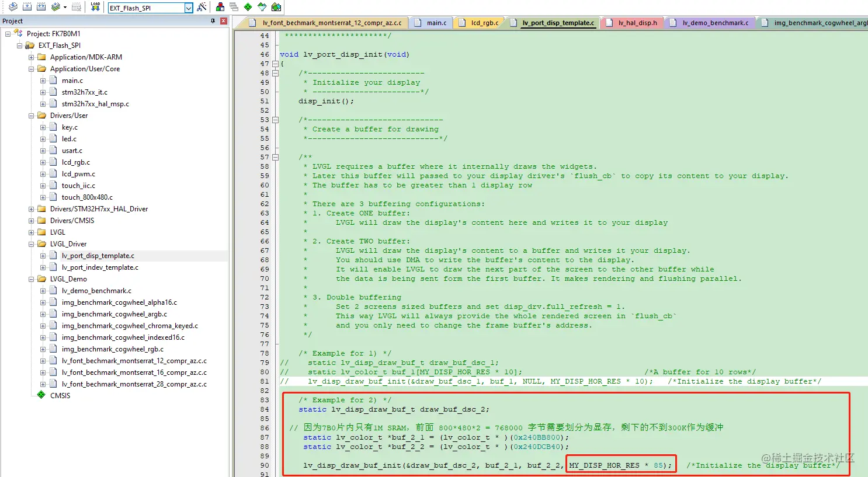The width and height of the screenshot is (868, 477).
Task: Click the Project FK7B0M1 root icon
Action: click(18, 33)
